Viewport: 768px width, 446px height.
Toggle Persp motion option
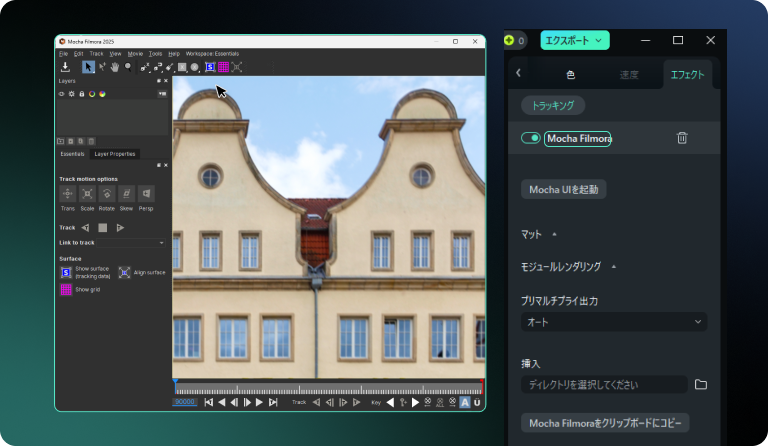146,194
